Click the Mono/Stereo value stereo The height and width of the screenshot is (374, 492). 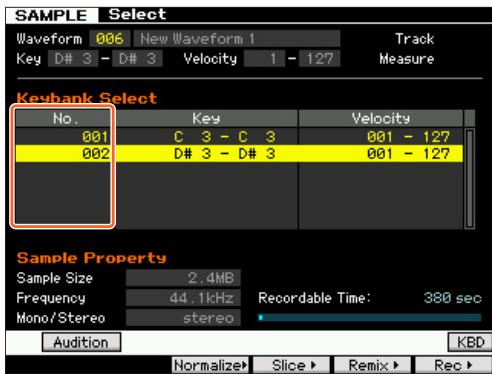click(183, 318)
